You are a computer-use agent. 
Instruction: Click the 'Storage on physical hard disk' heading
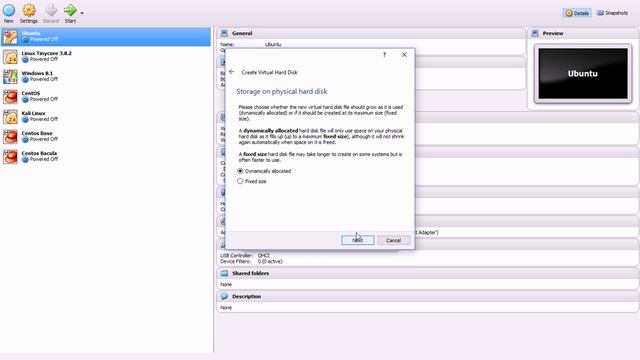click(282, 91)
